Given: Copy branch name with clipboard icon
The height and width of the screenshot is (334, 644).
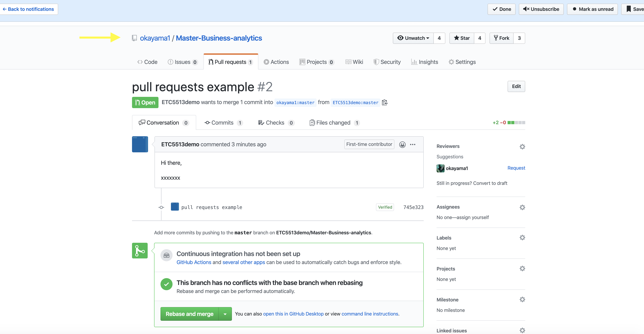Looking at the screenshot, I should click(385, 102).
